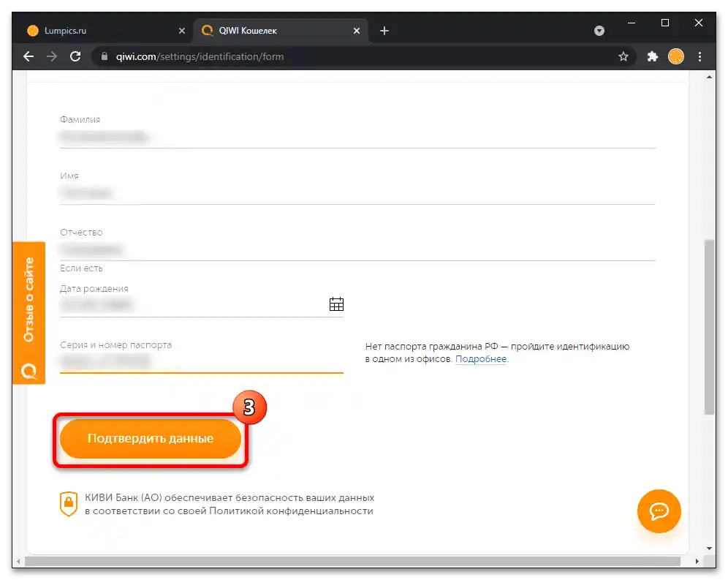Click the vertical scrollbar thumb
Viewport: 728px width, 580px height.
[709, 327]
